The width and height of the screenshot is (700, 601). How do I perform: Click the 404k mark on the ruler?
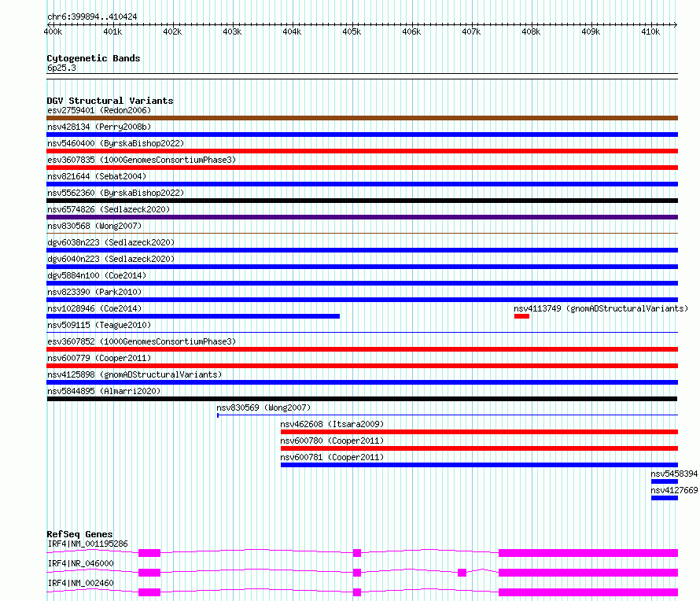click(x=292, y=31)
